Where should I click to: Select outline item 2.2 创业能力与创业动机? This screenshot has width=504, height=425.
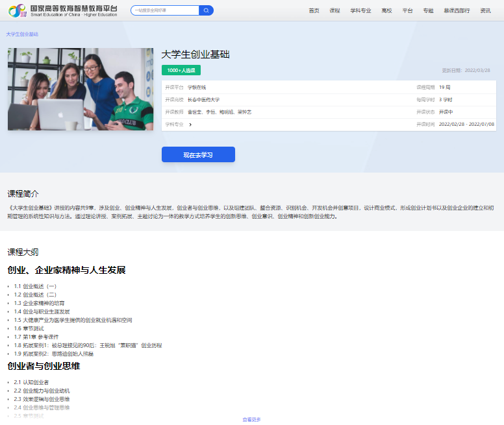click(x=42, y=391)
